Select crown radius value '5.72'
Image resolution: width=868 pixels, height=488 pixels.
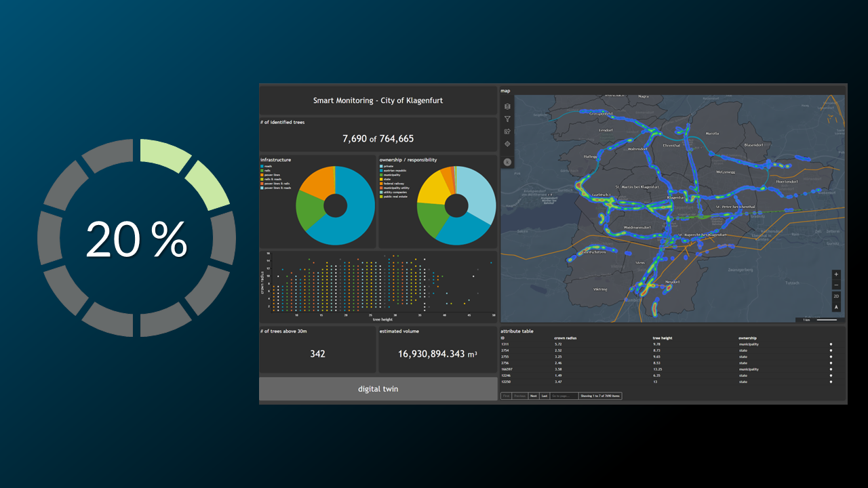tap(558, 344)
